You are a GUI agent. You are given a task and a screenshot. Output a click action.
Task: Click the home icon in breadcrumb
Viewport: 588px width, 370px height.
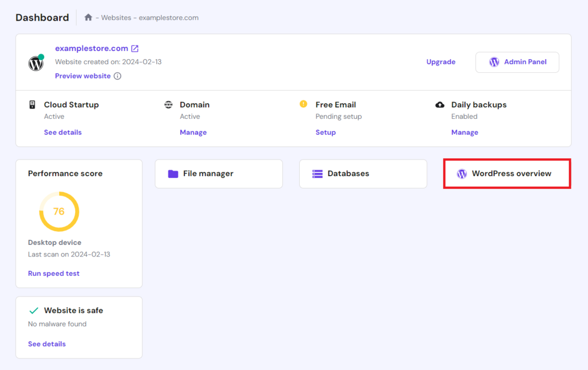pyautogui.click(x=88, y=18)
